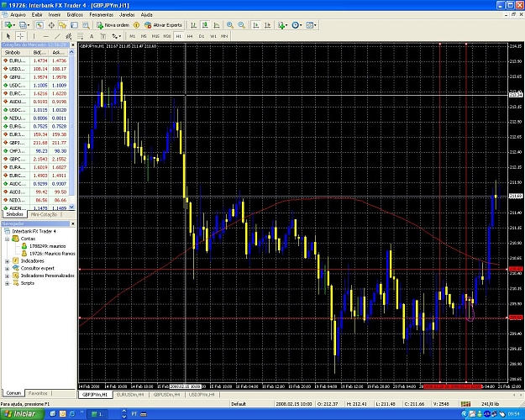Toggle the Data Window crosshair-circle icon
Screen dimensions: 525x420
coord(51,25)
